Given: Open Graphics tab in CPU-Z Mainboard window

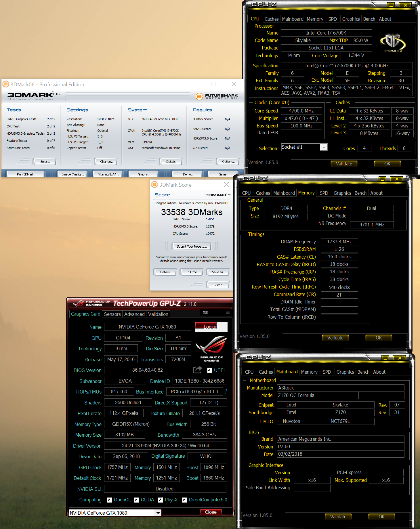Looking at the screenshot, I should tap(345, 372).
